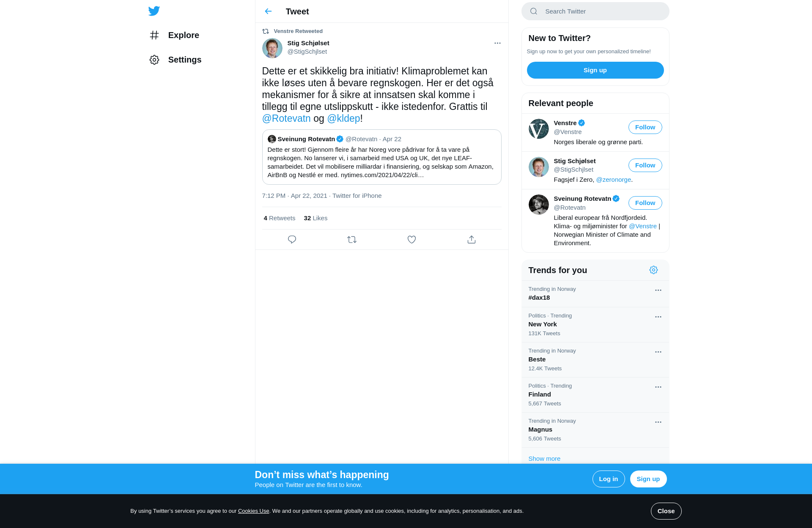Follow the Venstre account
Screen dimensions: 812x528
tap(645, 127)
